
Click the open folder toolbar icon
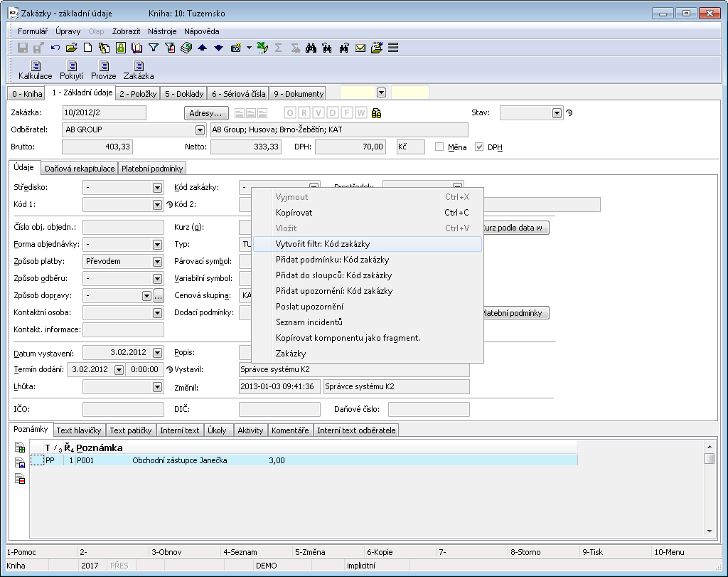[x=71, y=48]
